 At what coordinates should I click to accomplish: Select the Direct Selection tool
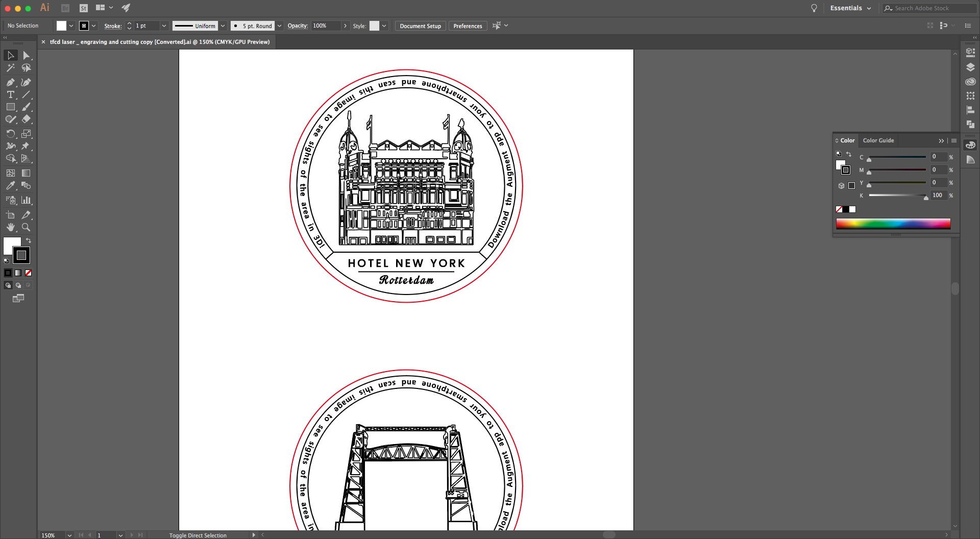click(27, 55)
